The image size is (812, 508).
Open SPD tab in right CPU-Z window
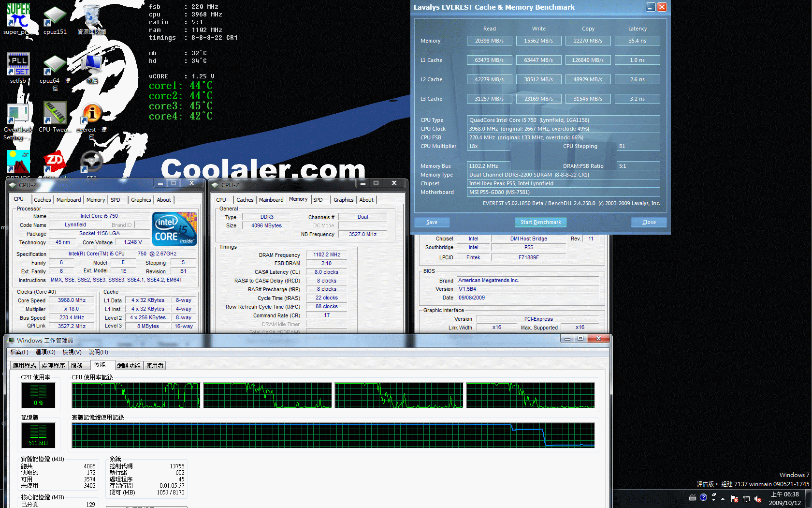coord(318,200)
